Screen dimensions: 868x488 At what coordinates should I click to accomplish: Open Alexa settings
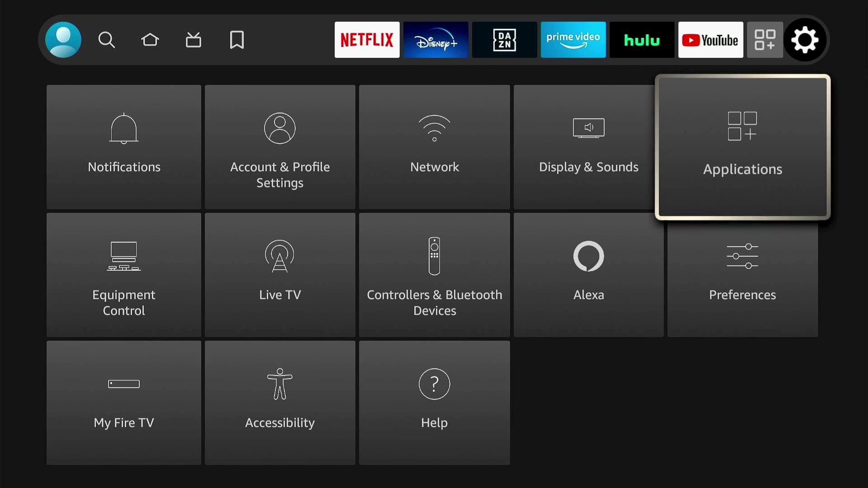tap(589, 275)
